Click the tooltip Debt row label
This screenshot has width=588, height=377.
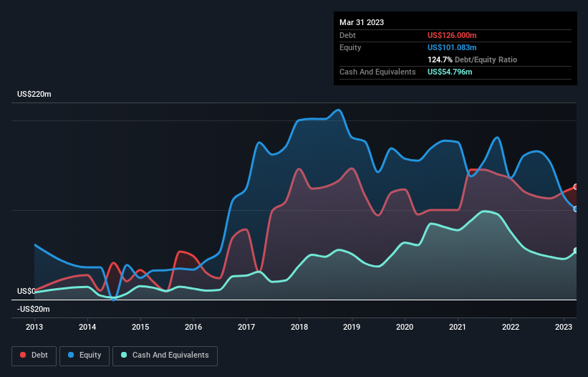(x=347, y=35)
